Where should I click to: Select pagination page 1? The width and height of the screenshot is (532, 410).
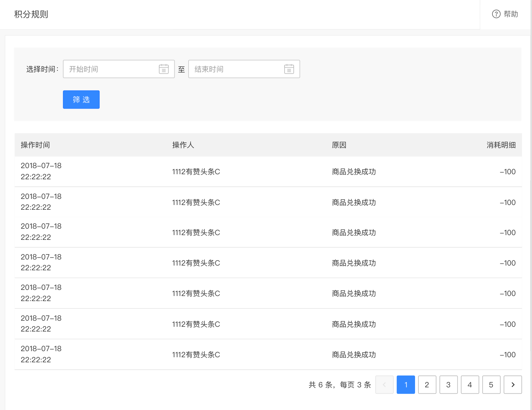tap(406, 385)
